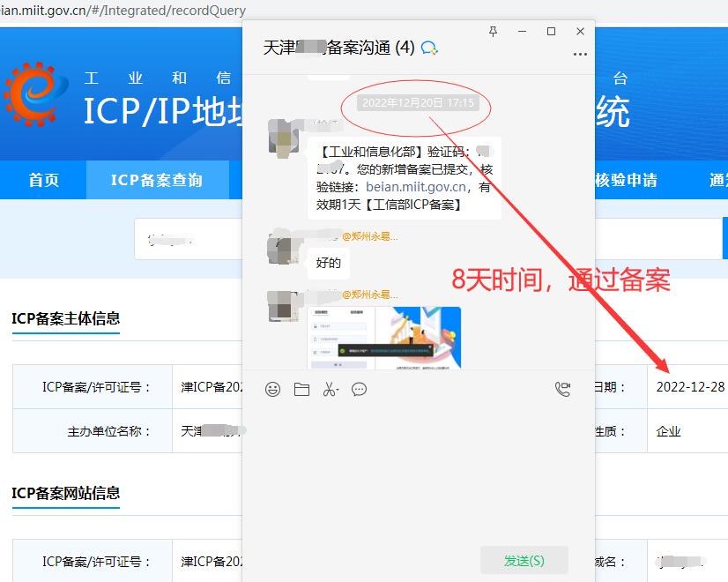The width and height of the screenshot is (728, 582).
Task: Expand the screenshot tool dropdown arrow
Action: pyautogui.click(x=338, y=390)
